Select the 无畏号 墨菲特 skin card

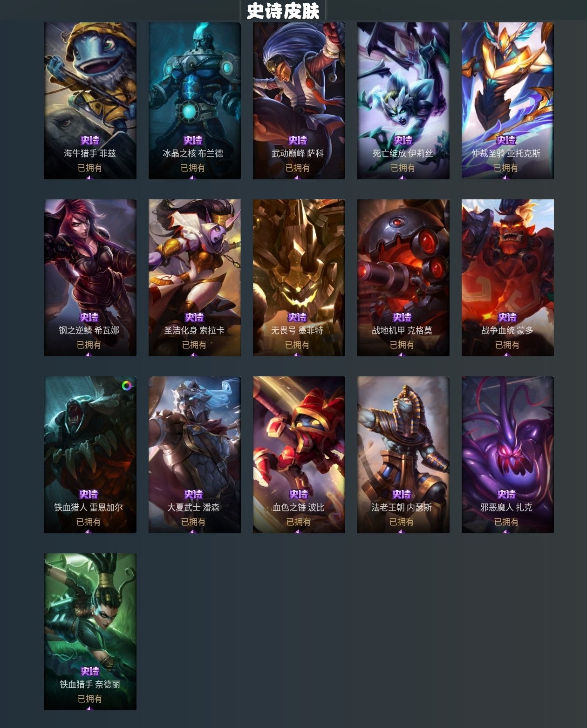coord(299,278)
